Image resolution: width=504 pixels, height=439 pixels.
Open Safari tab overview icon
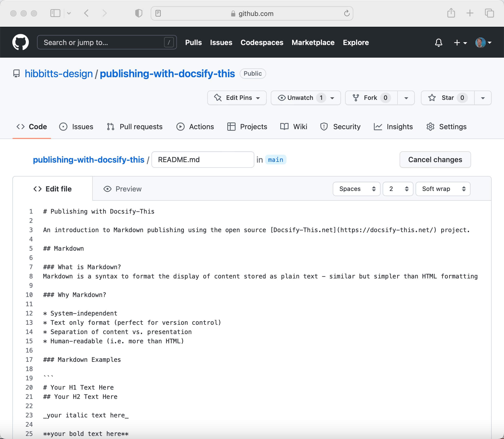pyautogui.click(x=489, y=13)
